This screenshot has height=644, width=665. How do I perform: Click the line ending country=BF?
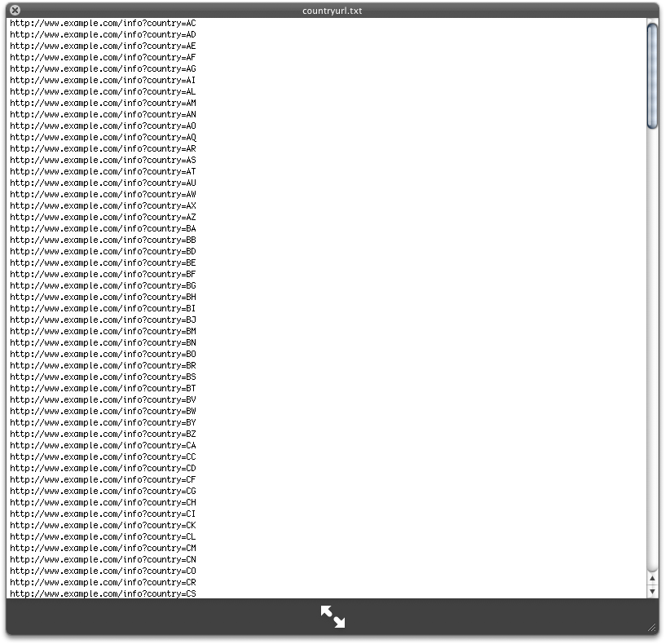pyautogui.click(x=103, y=275)
